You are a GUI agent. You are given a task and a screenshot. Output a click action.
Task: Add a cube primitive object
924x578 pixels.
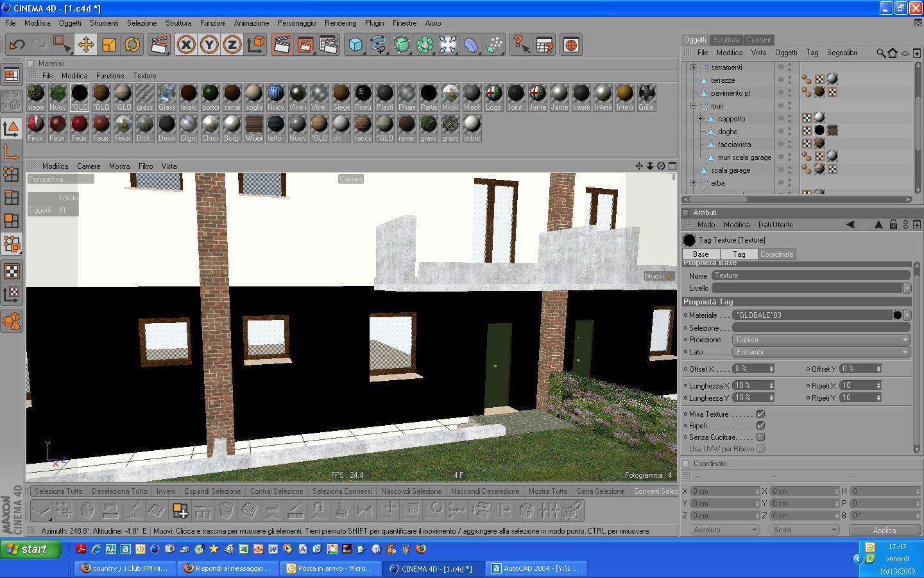(x=355, y=44)
